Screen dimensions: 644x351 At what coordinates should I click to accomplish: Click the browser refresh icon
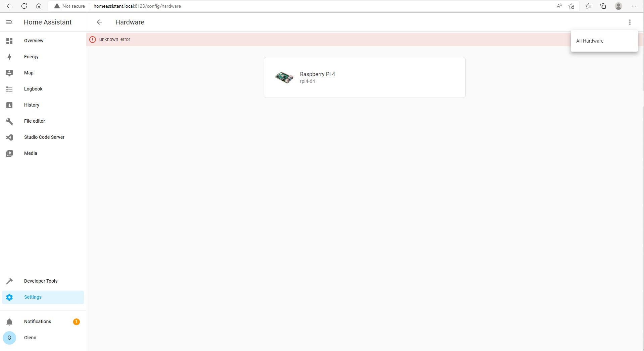coord(24,6)
